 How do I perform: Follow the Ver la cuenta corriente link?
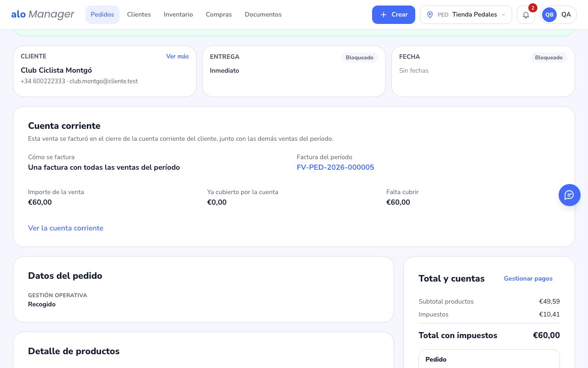(x=66, y=228)
